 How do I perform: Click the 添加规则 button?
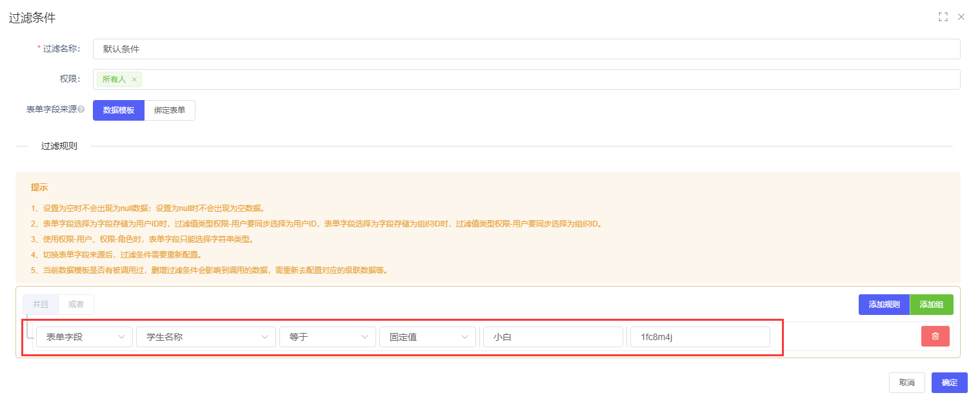[x=884, y=305]
